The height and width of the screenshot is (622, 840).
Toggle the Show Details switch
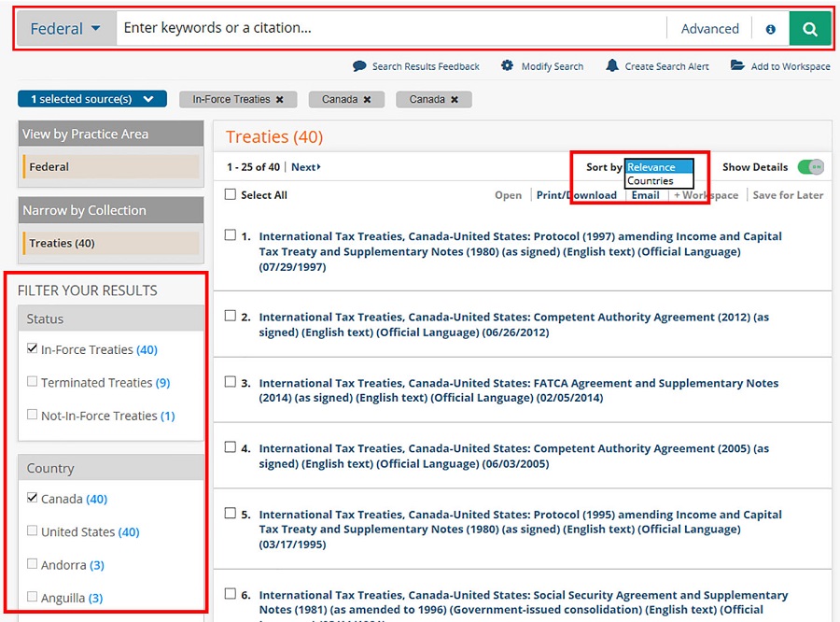point(810,167)
